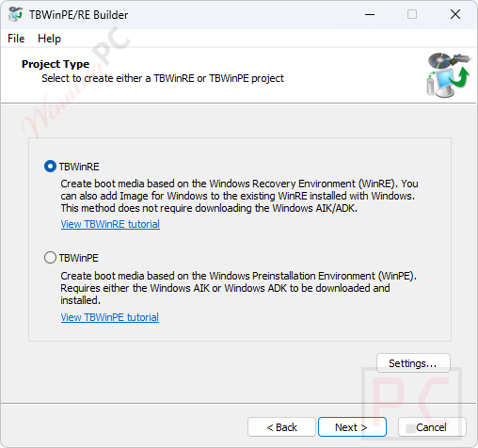The height and width of the screenshot is (448, 478).
Task: Click the TBWinPE/RE Builder title bar app icon
Action: click(16, 14)
